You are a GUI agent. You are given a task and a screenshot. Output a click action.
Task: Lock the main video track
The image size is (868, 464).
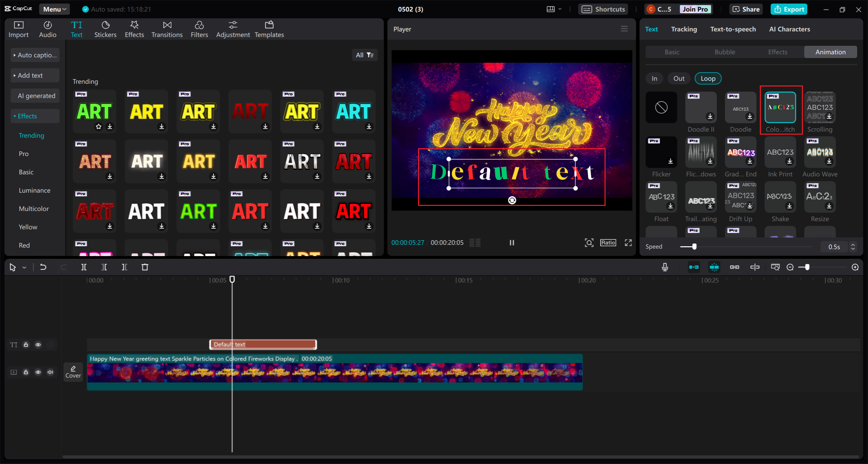(26, 372)
